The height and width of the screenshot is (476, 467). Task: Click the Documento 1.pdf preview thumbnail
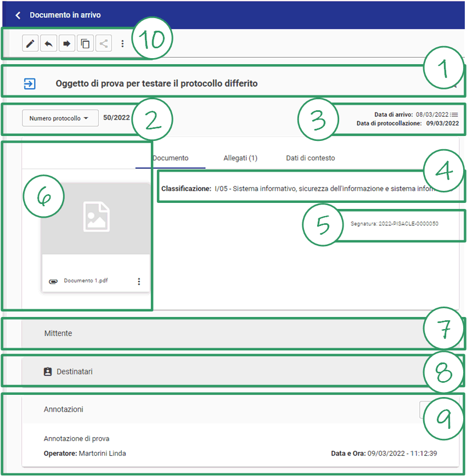96,218
